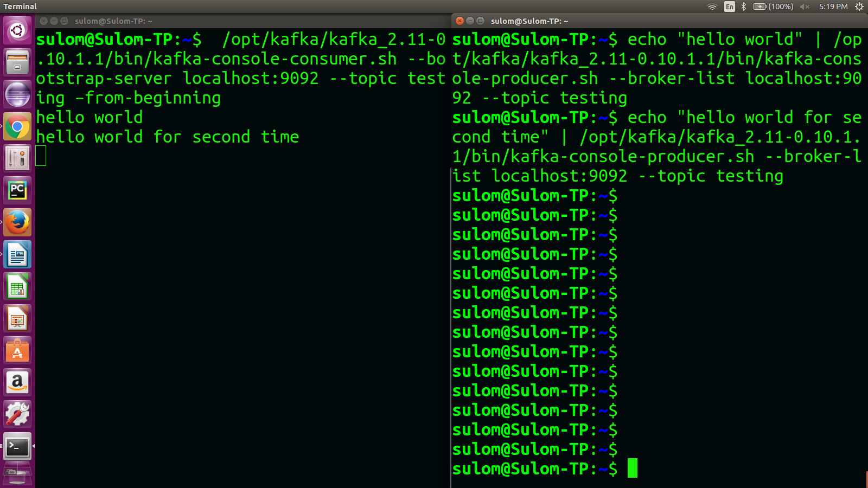This screenshot has width=868, height=488.
Task: Open the Files manager icon
Action: pos(17,62)
